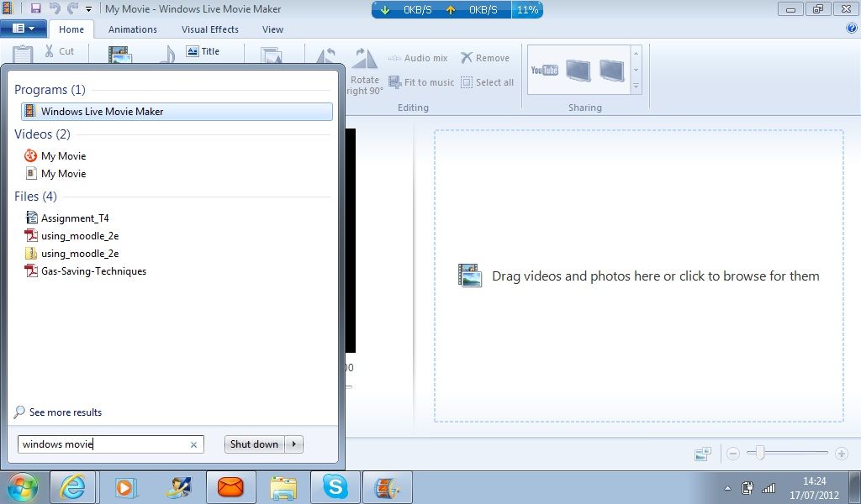This screenshot has height=504, width=861.
Task: Click the zoom slider handle
Action: (760, 453)
